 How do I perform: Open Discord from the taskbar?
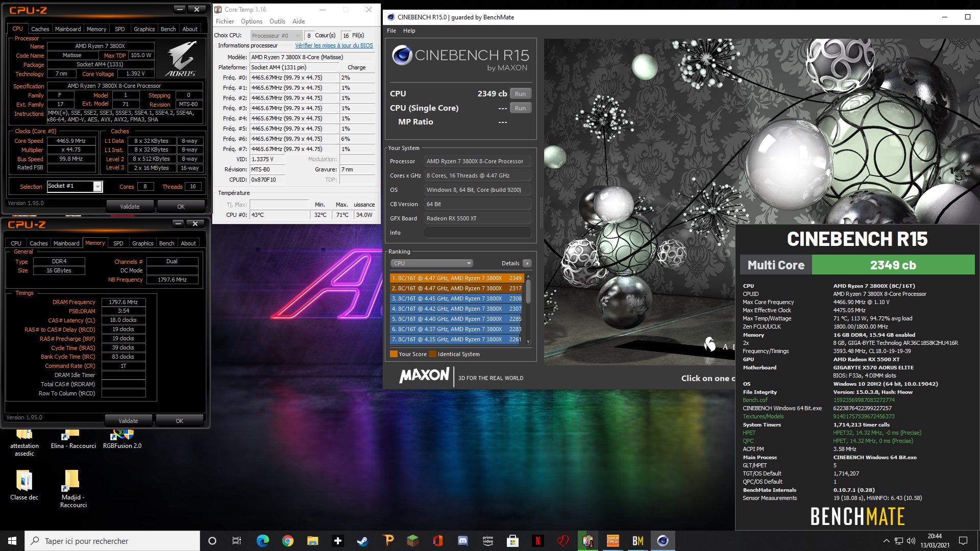[462, 541]
